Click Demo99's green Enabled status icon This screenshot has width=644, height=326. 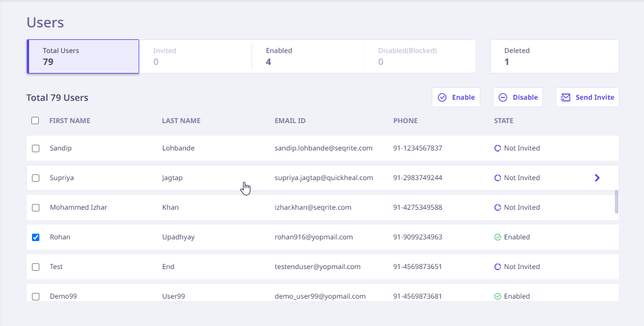pos(497,296)
